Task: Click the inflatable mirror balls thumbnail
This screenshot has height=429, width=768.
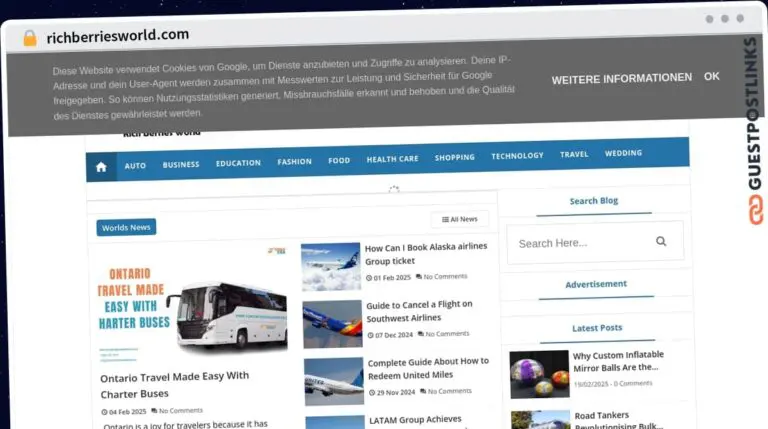Action: pos(539,374)
